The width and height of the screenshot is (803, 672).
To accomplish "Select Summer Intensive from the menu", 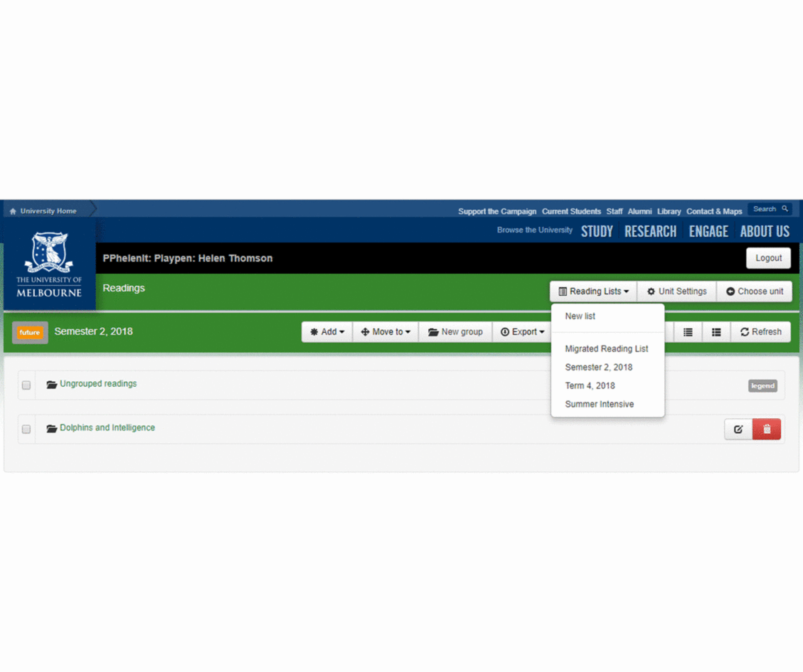I will click(x=599, y=404).
